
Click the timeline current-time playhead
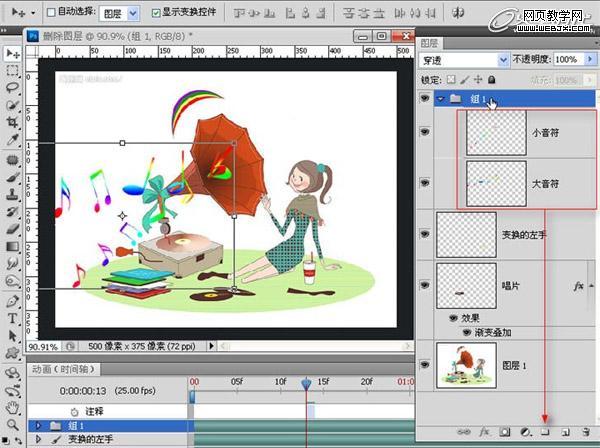pos(308,382)
